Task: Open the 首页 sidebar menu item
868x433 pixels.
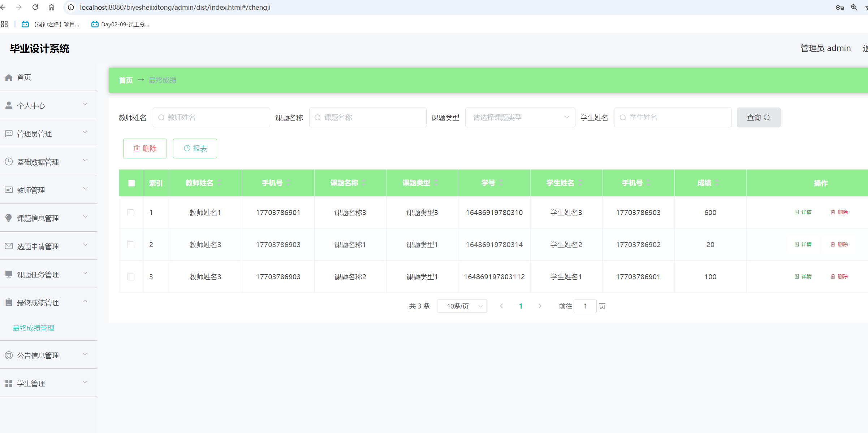Action: tap(24, 77)
